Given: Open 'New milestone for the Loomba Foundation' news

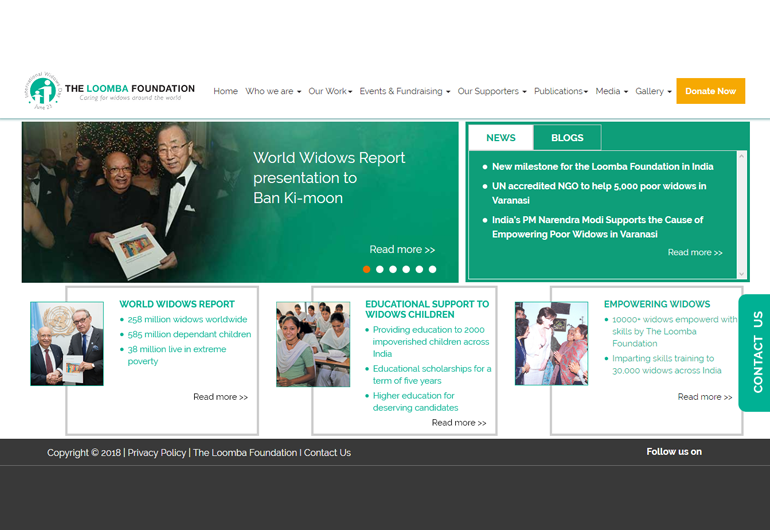Looking at the screenshot, I should [x=603, y=167].
